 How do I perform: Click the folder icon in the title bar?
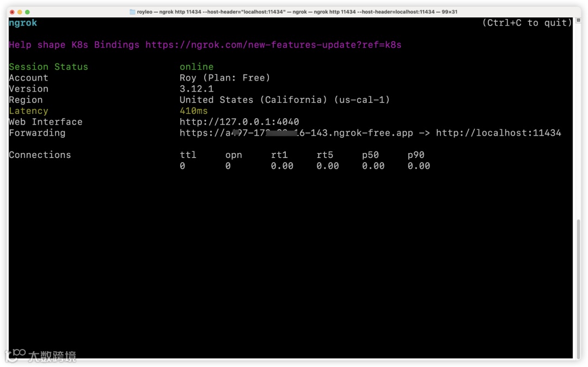(x=132, y=12)
